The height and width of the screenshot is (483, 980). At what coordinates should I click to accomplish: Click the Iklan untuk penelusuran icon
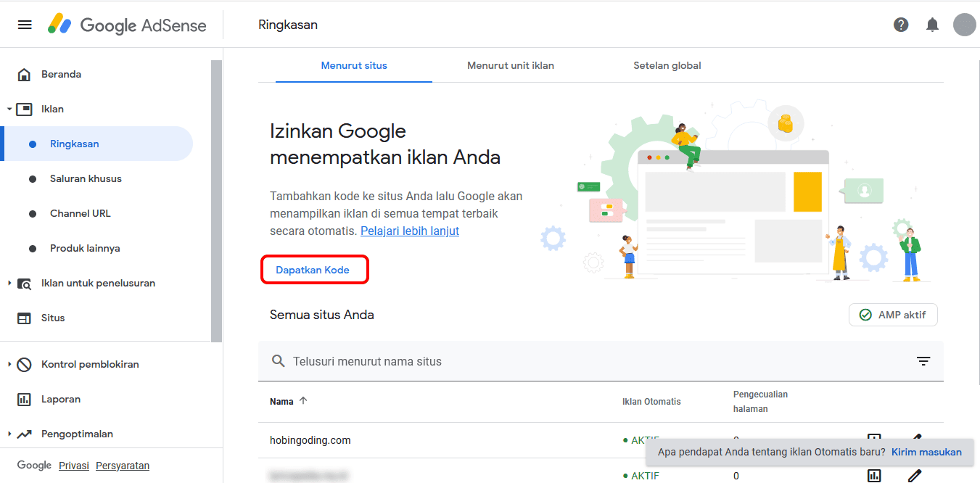click(x=24, y=284)
